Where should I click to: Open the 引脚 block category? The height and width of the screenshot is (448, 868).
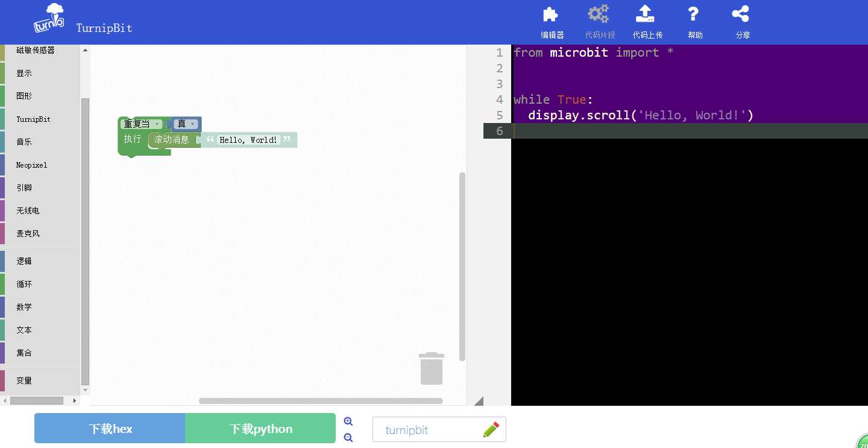click(40, 188)
